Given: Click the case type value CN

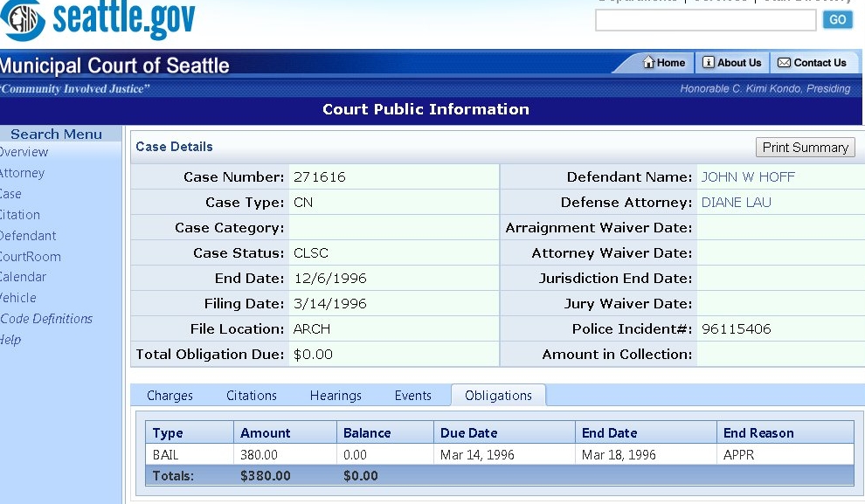Looking at the screenshot, I should tap(303, 203).
